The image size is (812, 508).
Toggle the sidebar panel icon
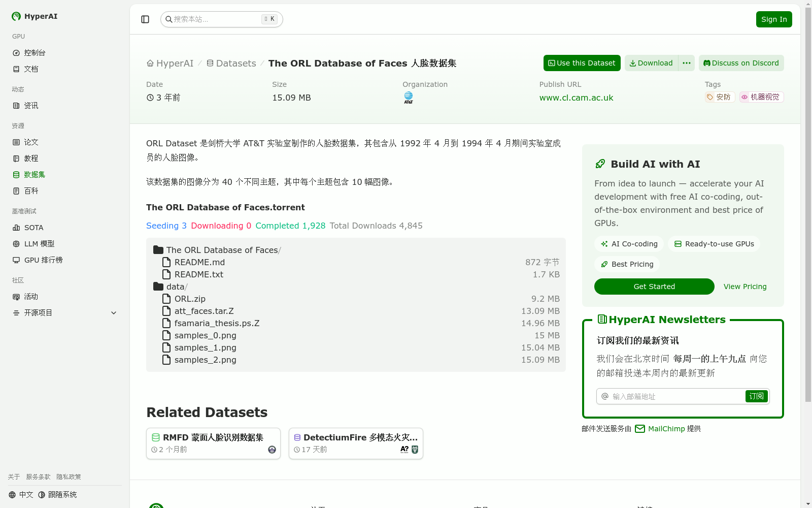tap(145, 19)
